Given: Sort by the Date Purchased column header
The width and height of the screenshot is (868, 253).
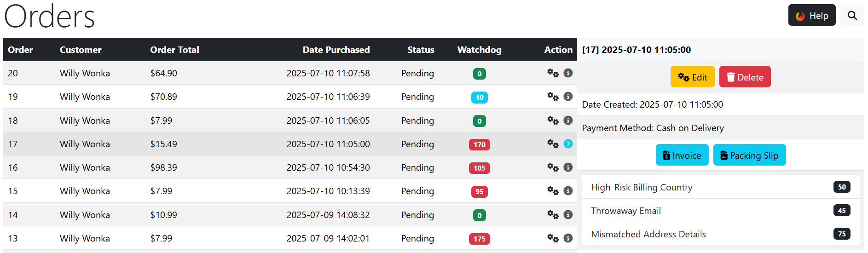Looking at the screenshot, I should [x=336, y=50].
